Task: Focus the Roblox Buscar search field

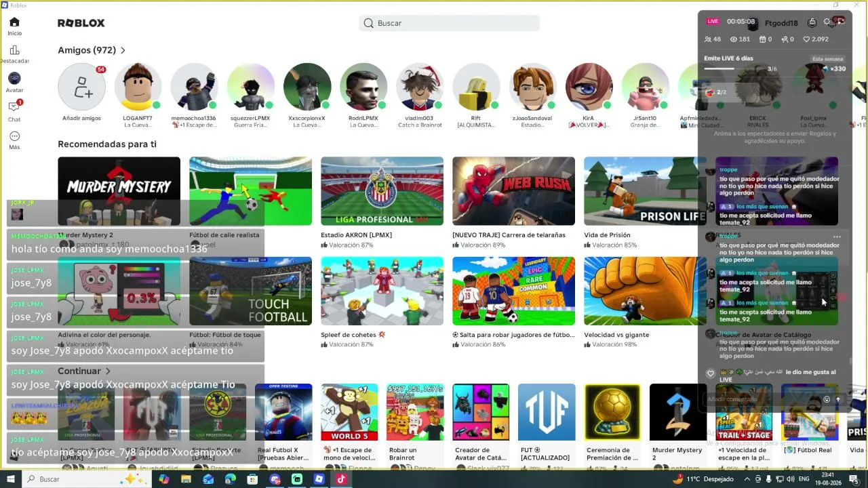Action: [x=449, y=23]
